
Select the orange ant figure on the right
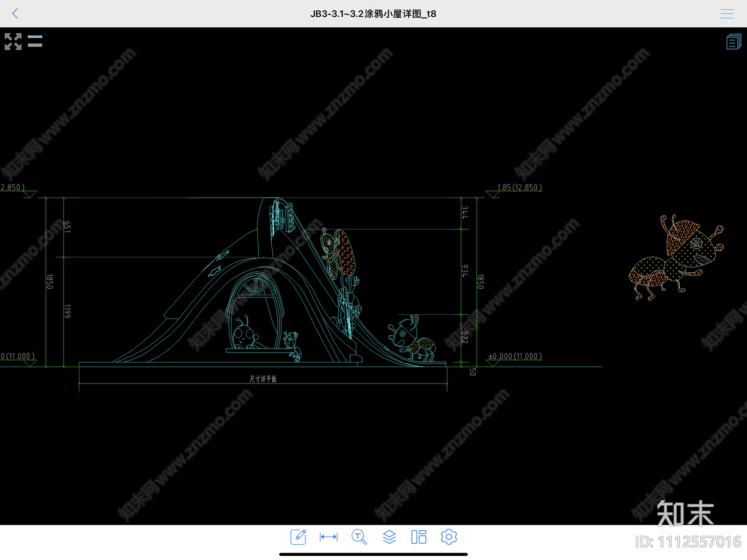[676, 257]
